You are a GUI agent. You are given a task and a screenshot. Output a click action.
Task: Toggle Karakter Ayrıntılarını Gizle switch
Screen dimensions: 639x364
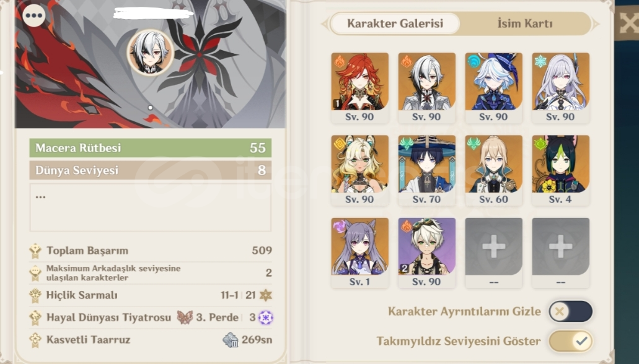click(570, 311)
